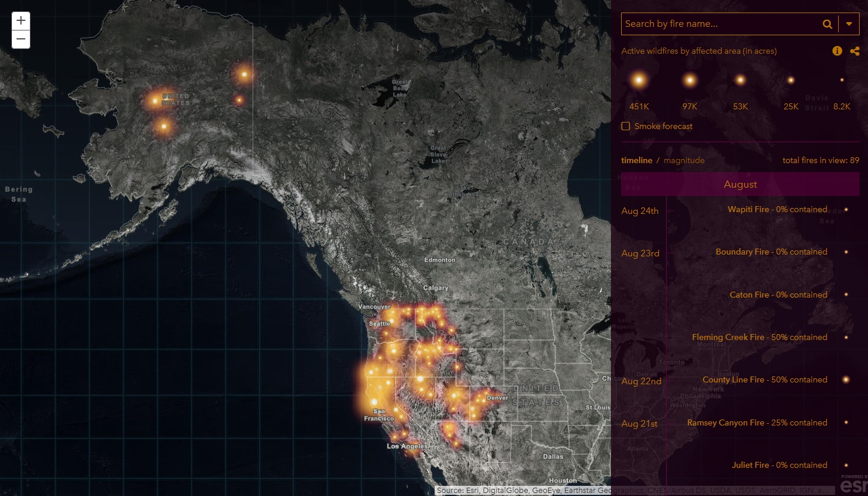Click the share icon to share the map
Image resolution: width=868 pixels, height=496 pixels.
click(x=854, y=51)
